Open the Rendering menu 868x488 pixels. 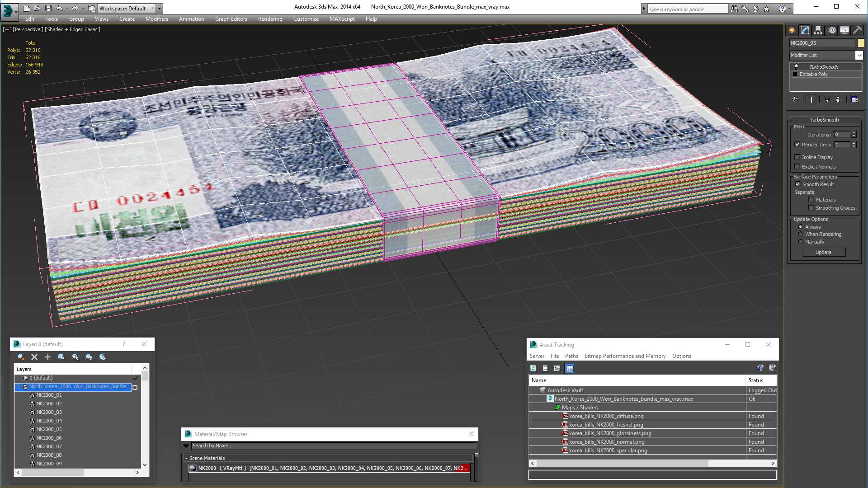270,19
